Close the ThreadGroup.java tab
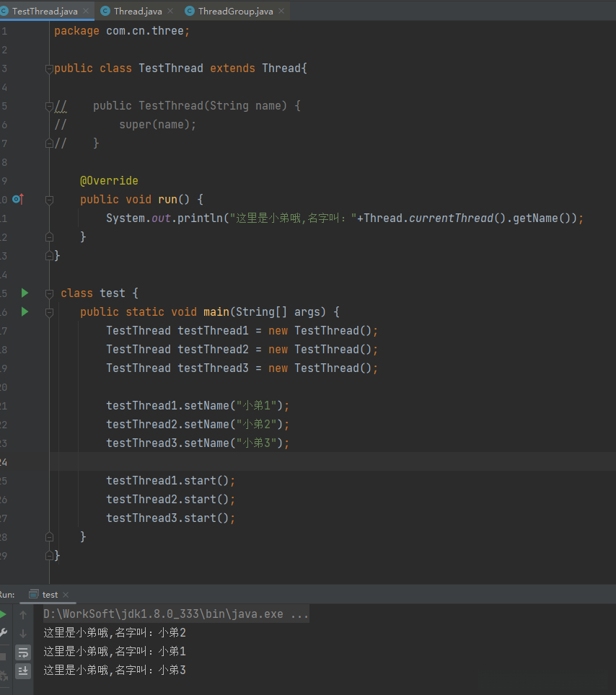The image size is (616, 695). [281, 11]
